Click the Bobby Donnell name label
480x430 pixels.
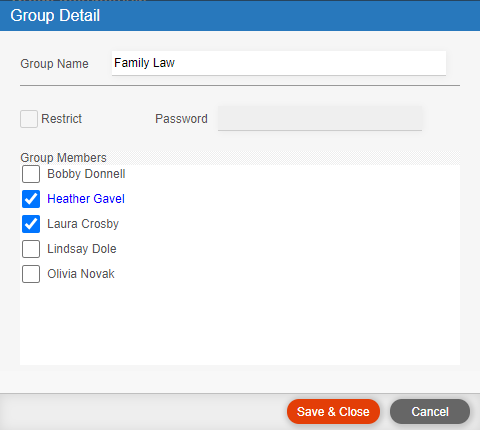pyautogui.click(x=86, y=174)
